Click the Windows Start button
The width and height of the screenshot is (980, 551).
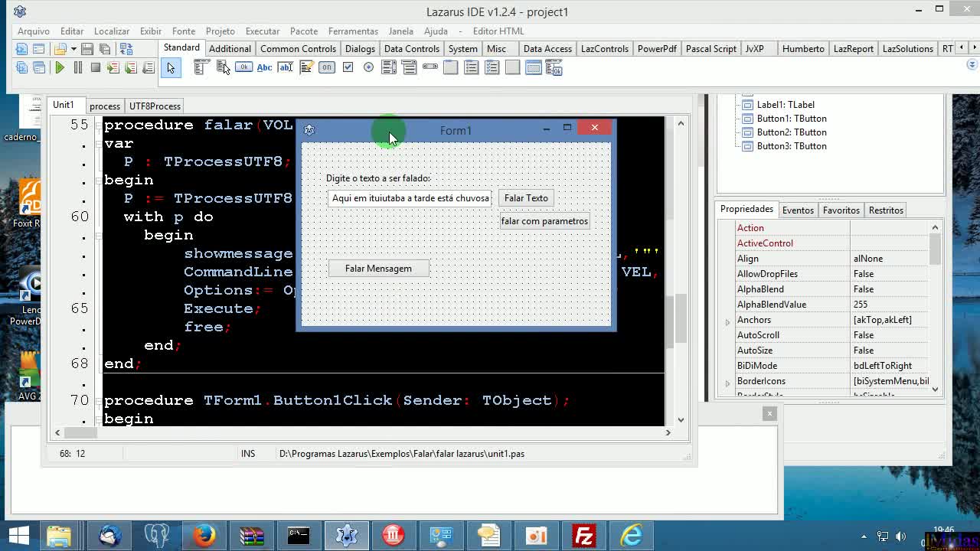19,535
